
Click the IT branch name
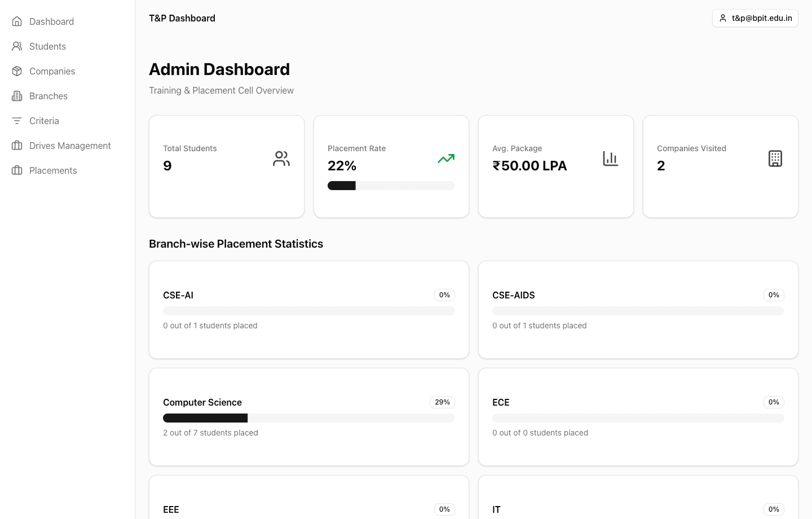pos(496,509)
